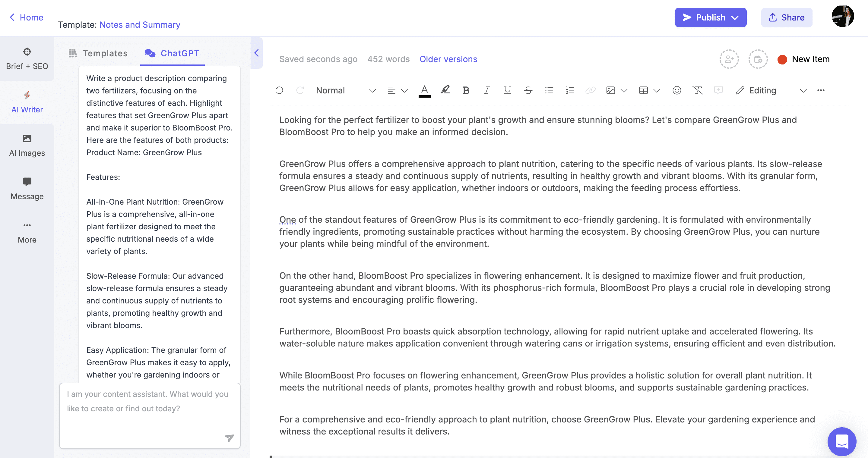
Task: Switch to the Templates tab
Action: 98,53
